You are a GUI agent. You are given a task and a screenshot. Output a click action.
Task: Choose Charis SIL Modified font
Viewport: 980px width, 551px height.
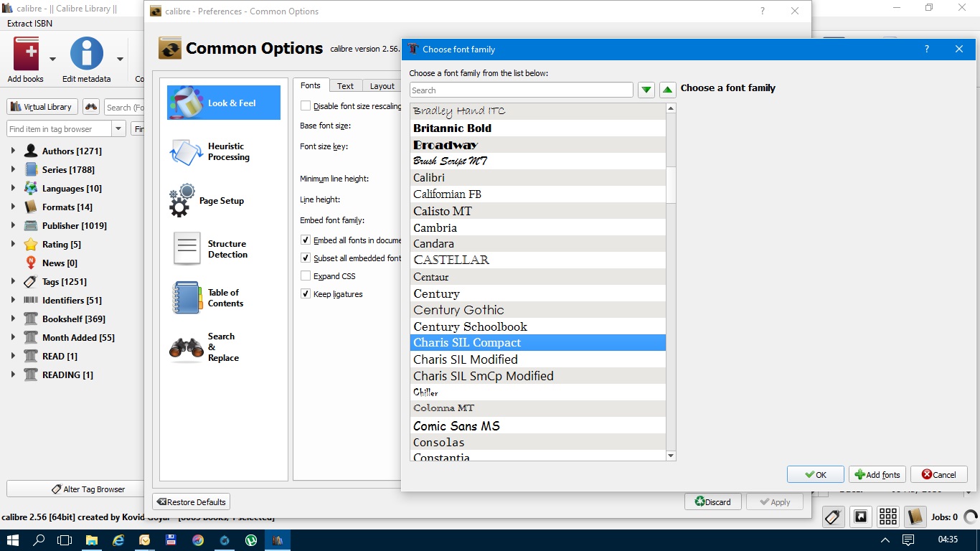(x=538, y=359)
